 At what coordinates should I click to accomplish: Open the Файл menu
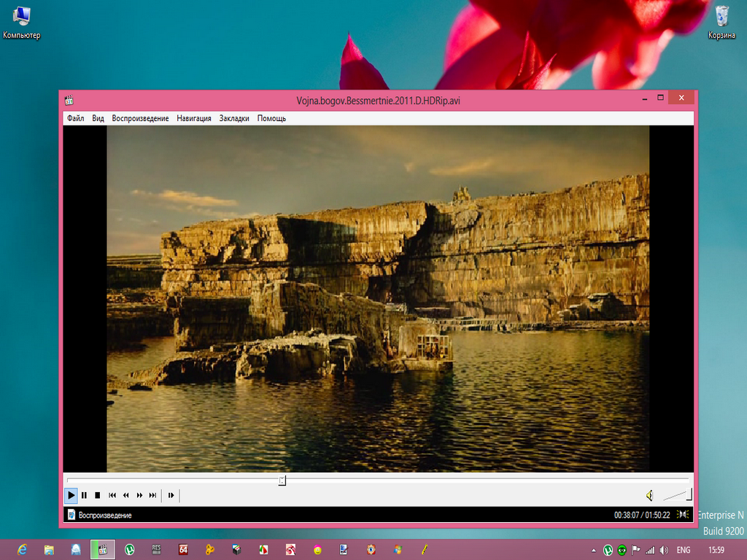(x=75, y=118)
